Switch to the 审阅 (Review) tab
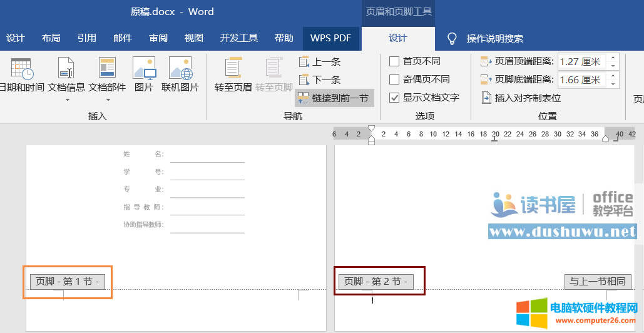The width and height of the screenshot is (644, 333). pyautogui.click(x=158, y=38)
